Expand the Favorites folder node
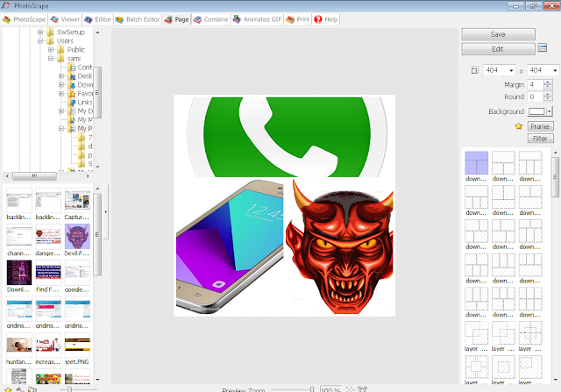 (x=61, y=94)
